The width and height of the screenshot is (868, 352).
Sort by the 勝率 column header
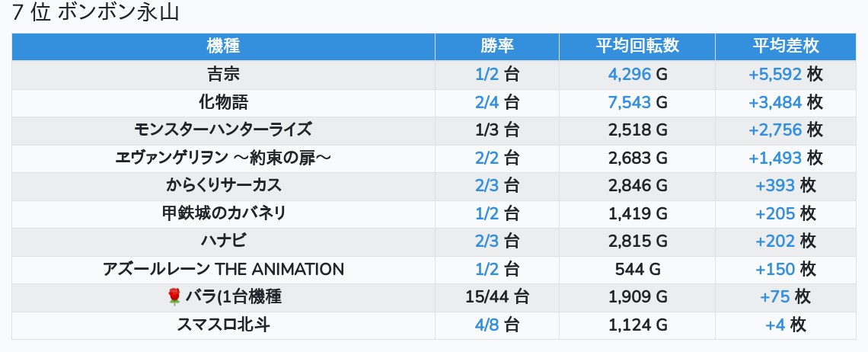pyautogui.click(x=497, y=46)
